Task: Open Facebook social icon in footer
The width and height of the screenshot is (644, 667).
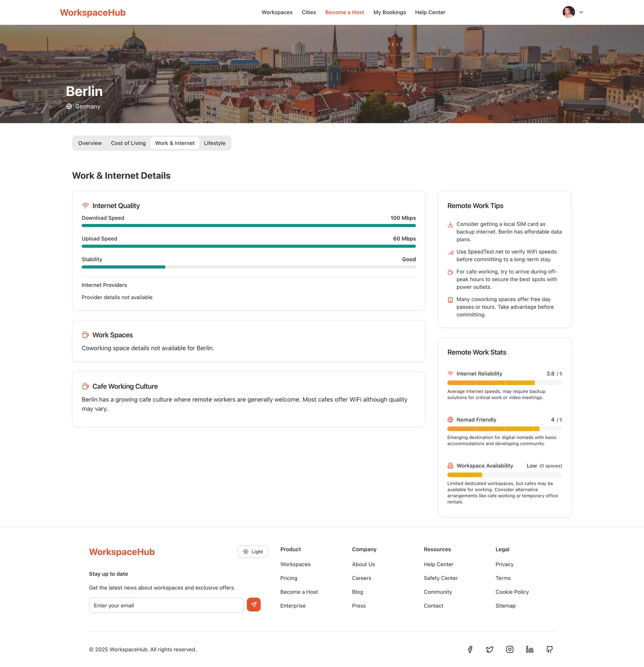Action: [x=470, y=649]
